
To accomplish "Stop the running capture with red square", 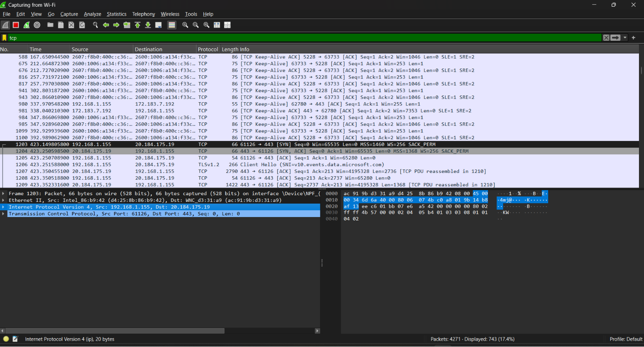I will click(16, 25).
